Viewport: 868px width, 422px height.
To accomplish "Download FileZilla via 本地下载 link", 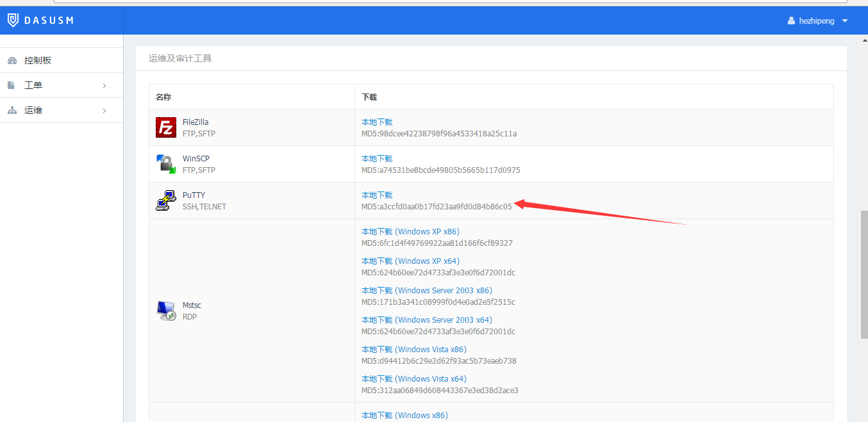I will click(x=377, y=122).
